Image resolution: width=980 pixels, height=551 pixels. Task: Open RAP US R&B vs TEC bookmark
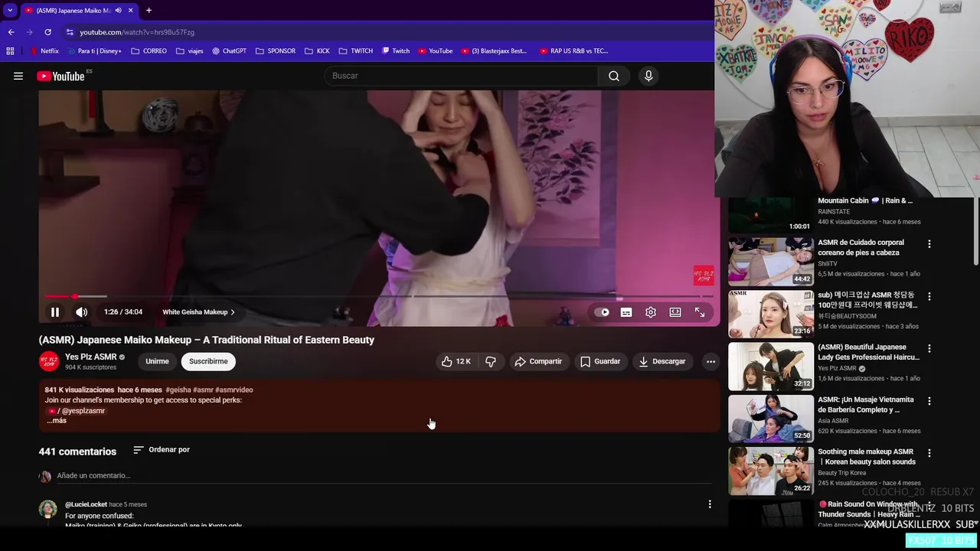[573, 51]
